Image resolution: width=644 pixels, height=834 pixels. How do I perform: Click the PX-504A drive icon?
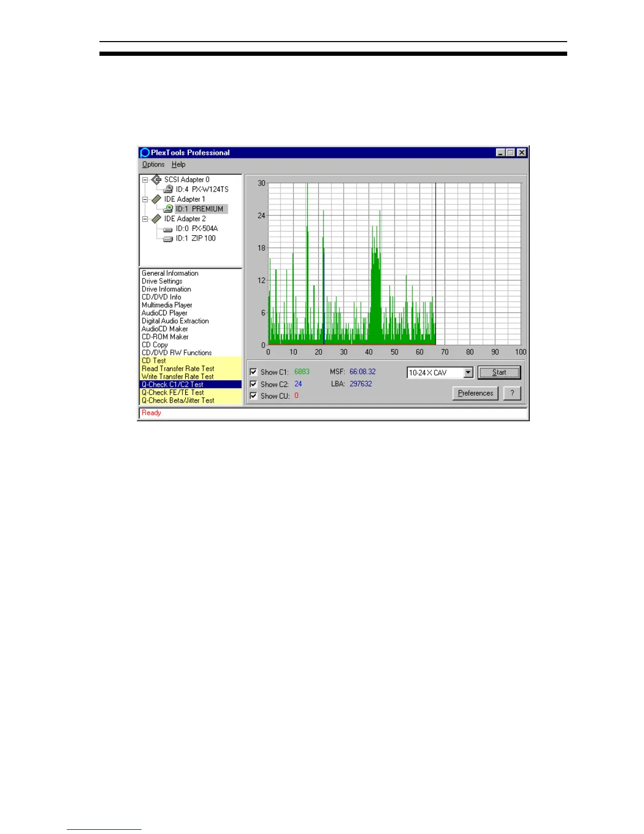(x=168, y=229)
